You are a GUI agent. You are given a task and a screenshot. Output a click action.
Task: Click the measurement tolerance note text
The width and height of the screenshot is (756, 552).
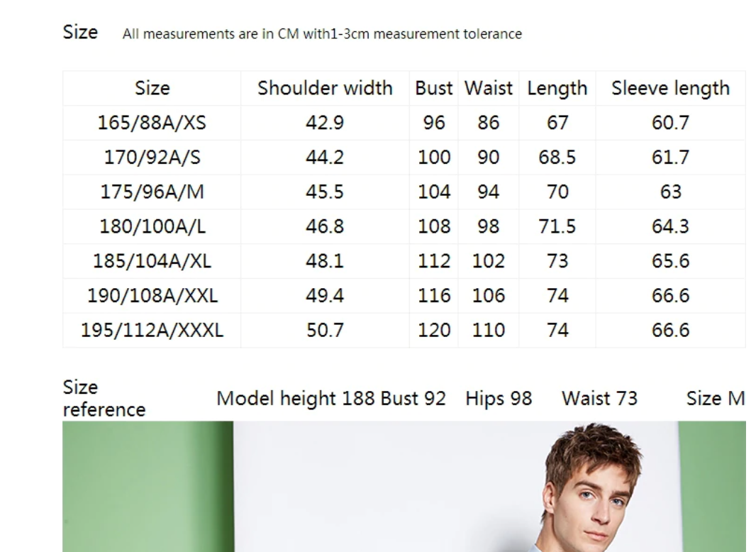[x=322, y=34]
